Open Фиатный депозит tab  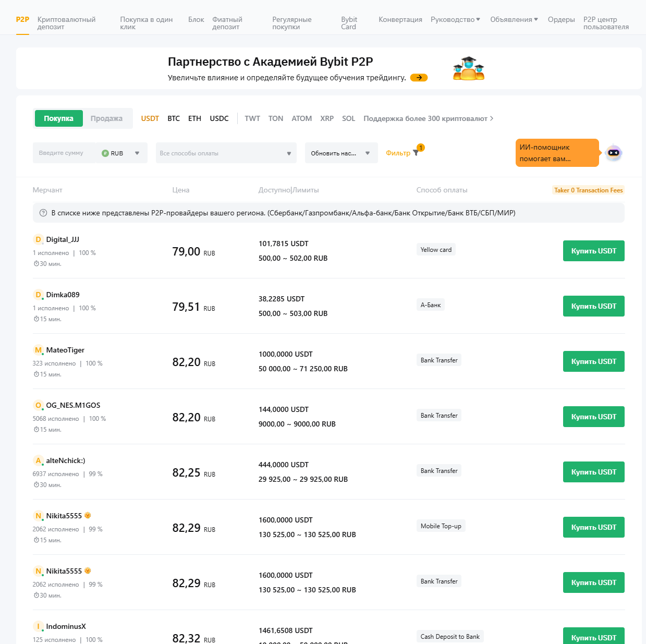click(227, 23)
